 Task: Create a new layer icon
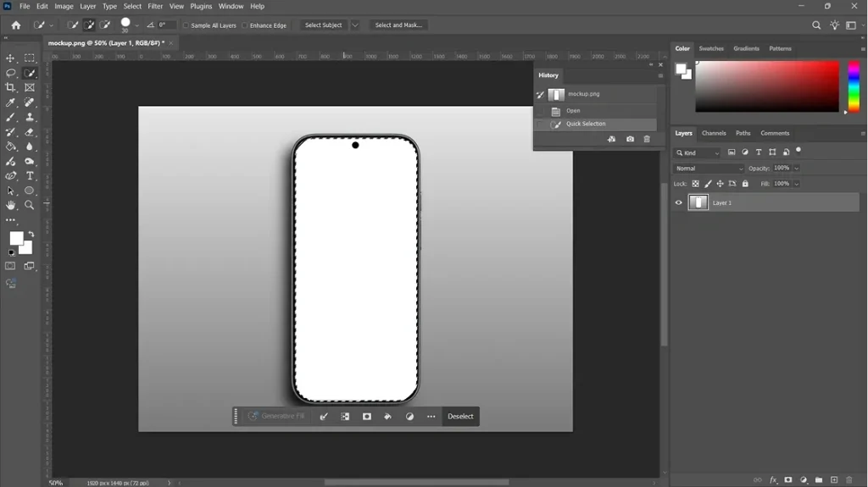click(x=834, y=480)
